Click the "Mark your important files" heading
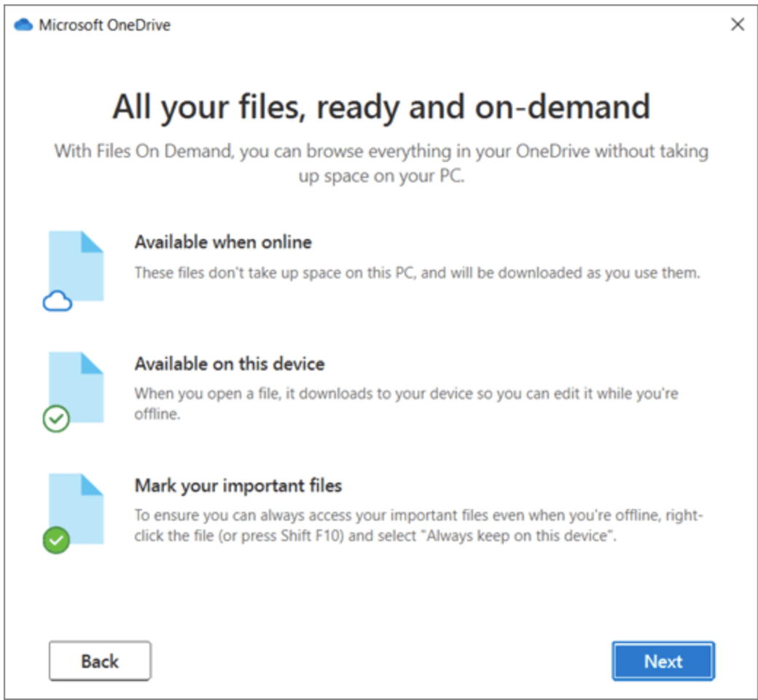This screenshot has width=758, height=700. (x=238, y=485)
